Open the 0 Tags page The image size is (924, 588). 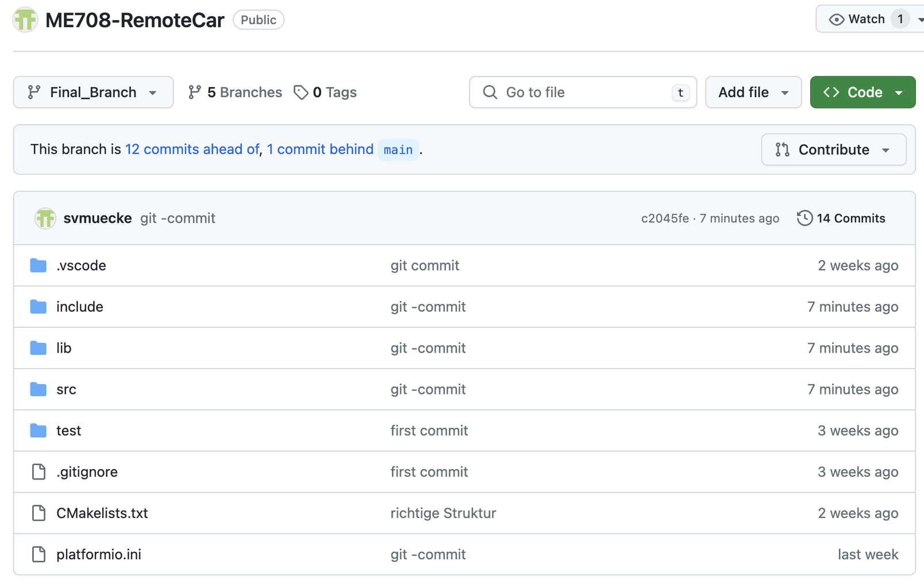coord(325,92)
